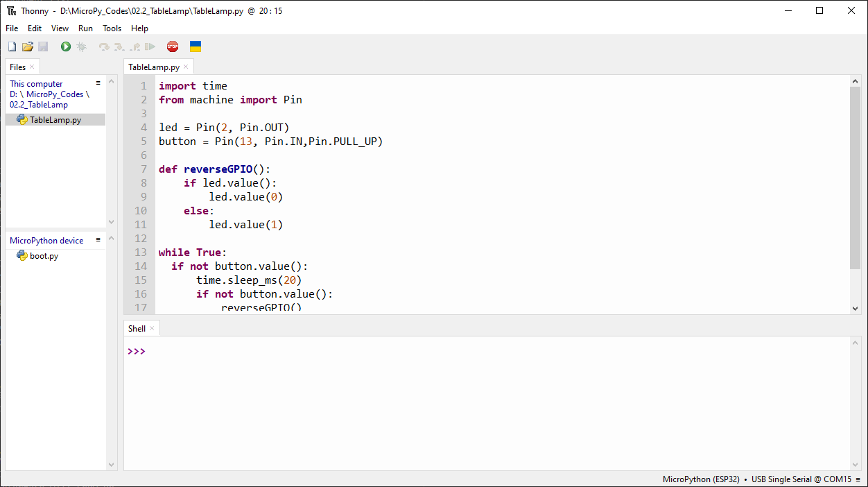Run current script with green play icon
Screen dimensions: 868x487
coord(66,46)
